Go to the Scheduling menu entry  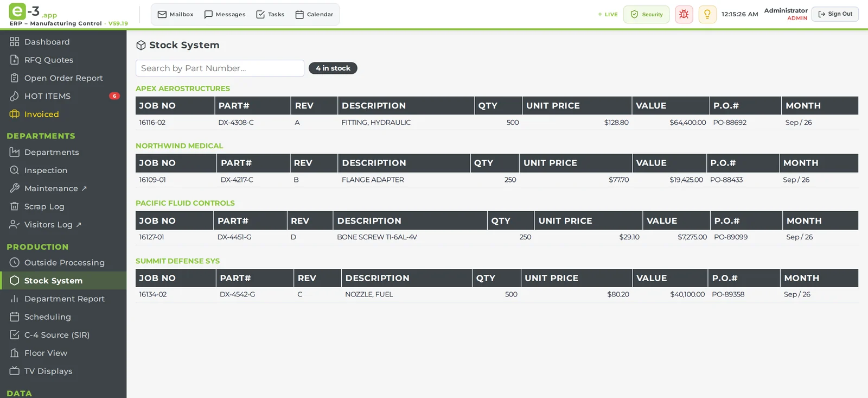63,317
